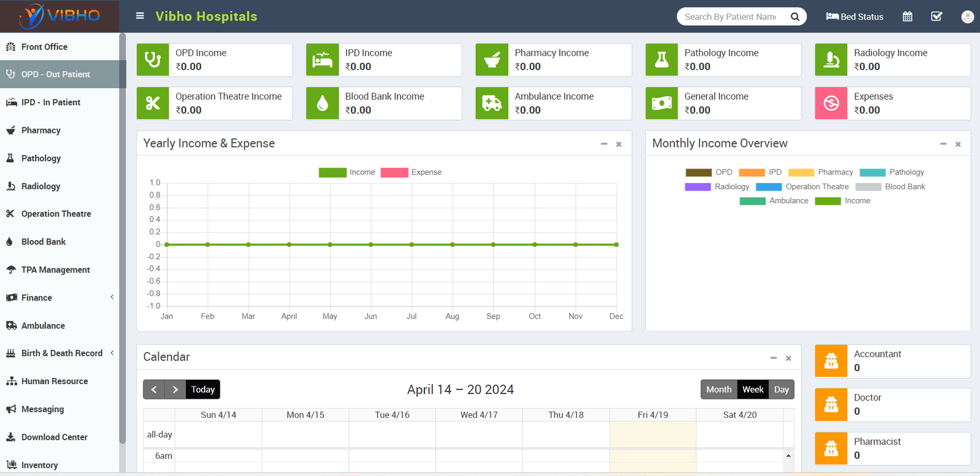Click the search magnifier icon
Screen dimensions: 980x476
click(x=795, y=17)
